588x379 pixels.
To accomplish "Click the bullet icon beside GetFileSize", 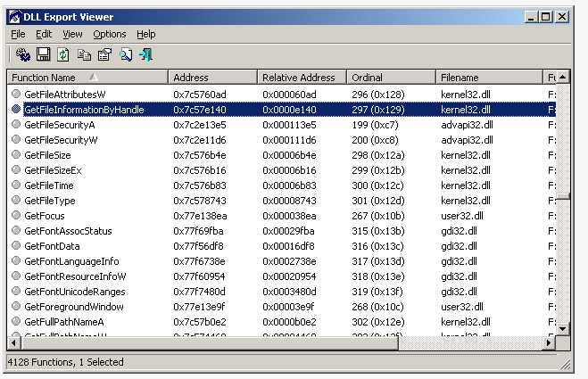I will [x=16, y=154].
